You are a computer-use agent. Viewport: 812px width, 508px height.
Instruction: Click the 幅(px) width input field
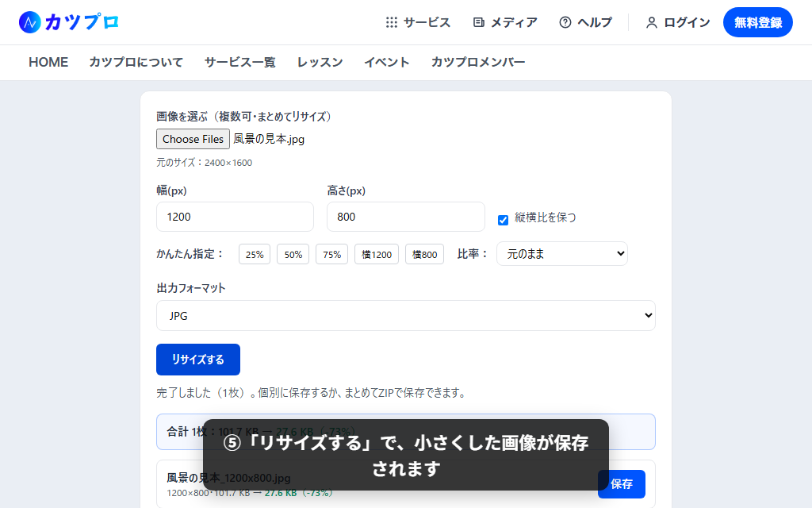[235, 217]
